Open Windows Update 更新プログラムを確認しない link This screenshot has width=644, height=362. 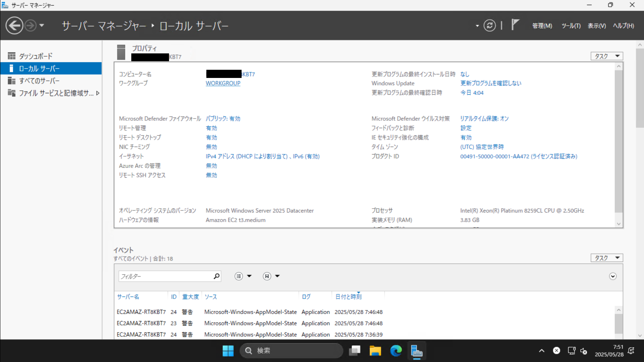[x=491, y=83]
